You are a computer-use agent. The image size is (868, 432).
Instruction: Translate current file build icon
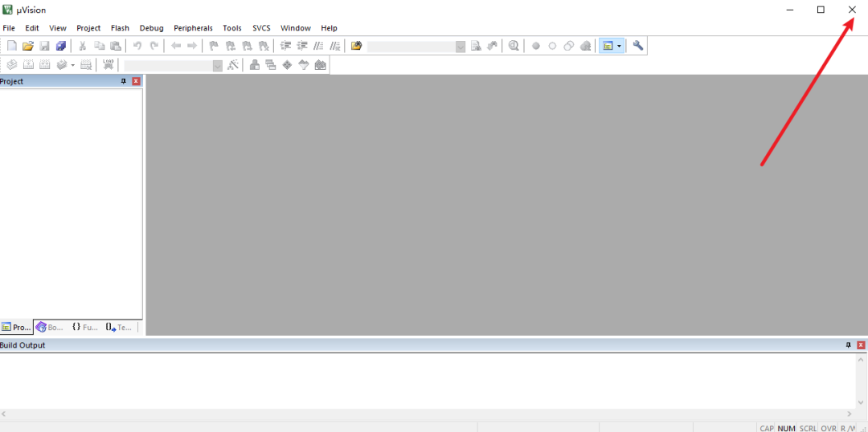[11, 65]
